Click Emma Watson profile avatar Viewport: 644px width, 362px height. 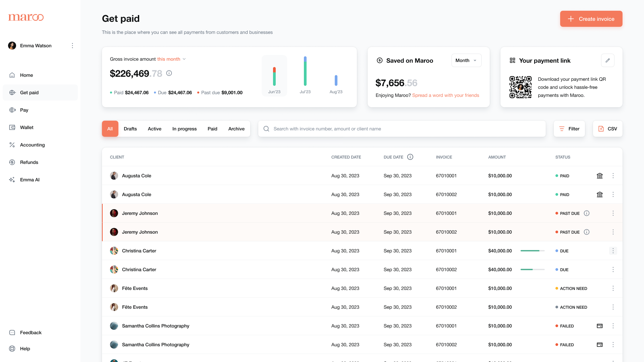(x=12, y=46)
